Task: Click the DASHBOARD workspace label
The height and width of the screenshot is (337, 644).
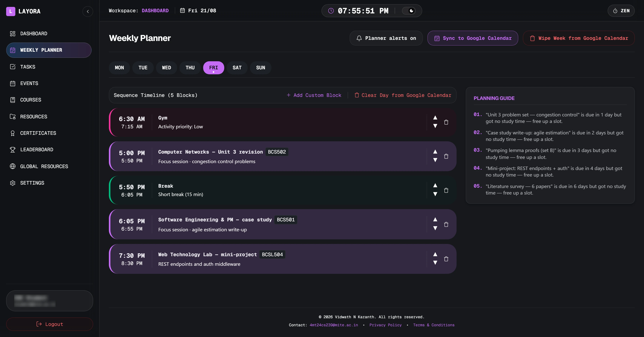Action: coord(155,11)
